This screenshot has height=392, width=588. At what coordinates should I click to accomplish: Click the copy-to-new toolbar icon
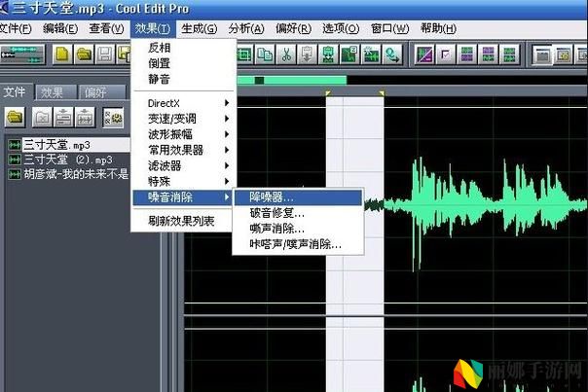click(349, 54)
